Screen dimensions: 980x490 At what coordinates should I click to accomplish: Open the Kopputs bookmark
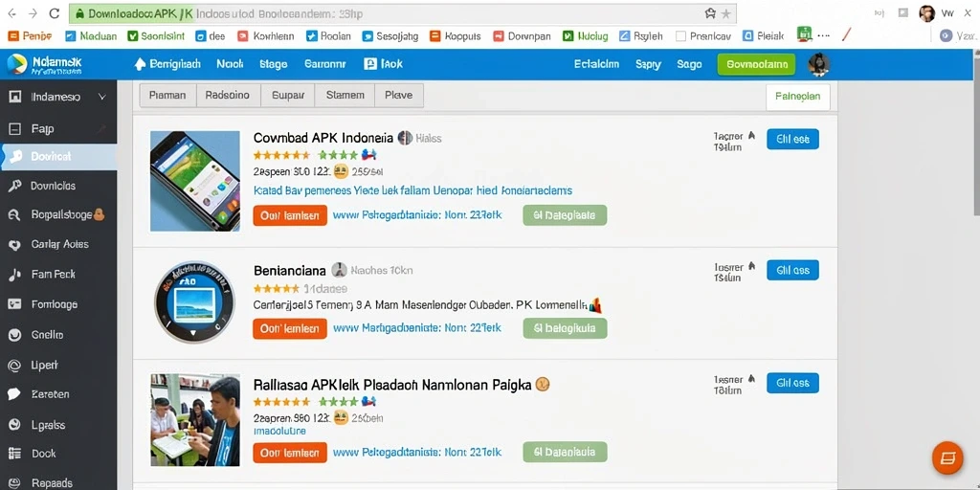pyautogui.click(x=455, y=36)
